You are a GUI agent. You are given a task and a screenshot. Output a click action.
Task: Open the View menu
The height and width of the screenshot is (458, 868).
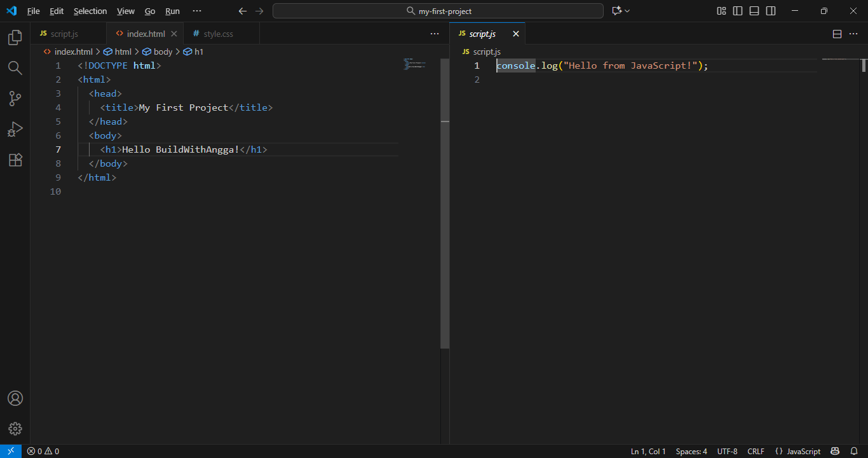click(x=125, y=11)
